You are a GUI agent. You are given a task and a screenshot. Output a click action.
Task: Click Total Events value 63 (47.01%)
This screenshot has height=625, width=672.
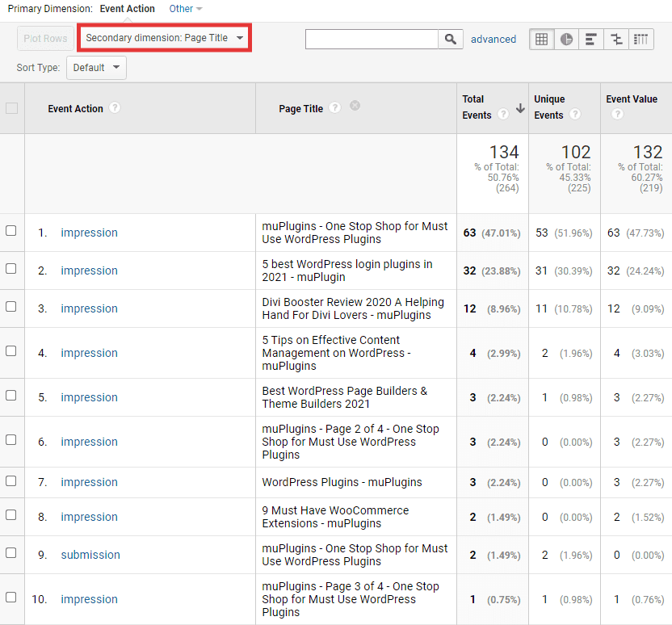(x=492, y=233)
